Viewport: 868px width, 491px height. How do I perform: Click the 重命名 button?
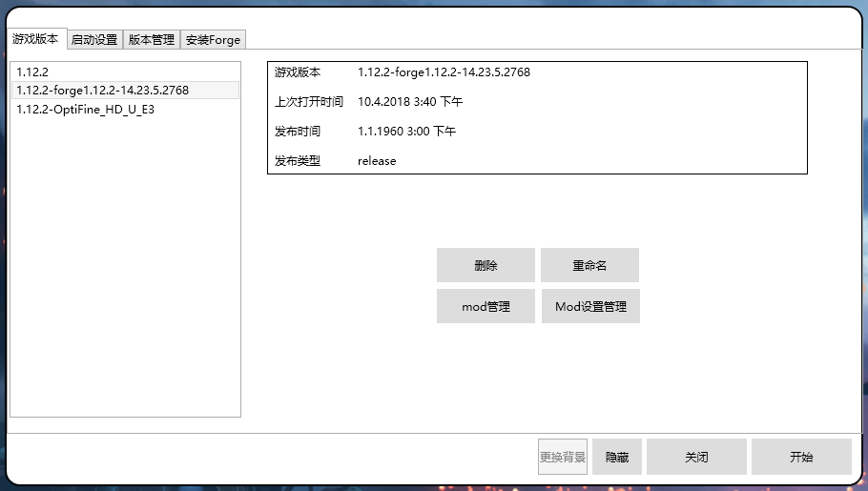point(589,265)
